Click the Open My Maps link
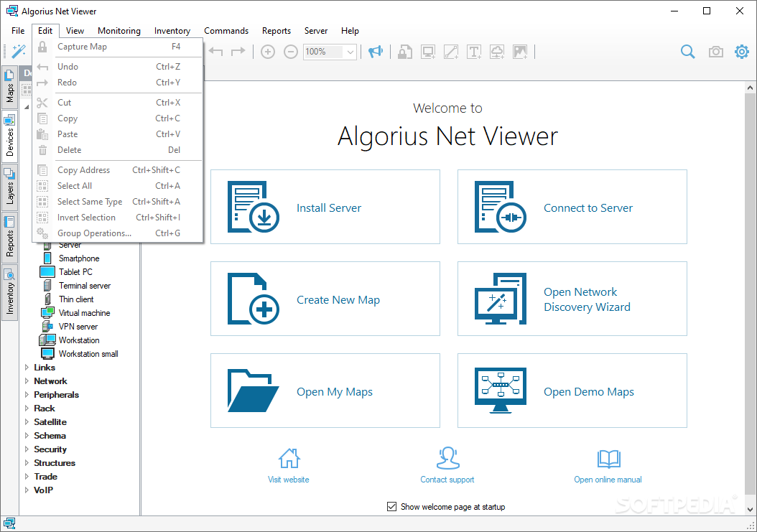Screen dimensions: 757x532 (x=335, y=392)
